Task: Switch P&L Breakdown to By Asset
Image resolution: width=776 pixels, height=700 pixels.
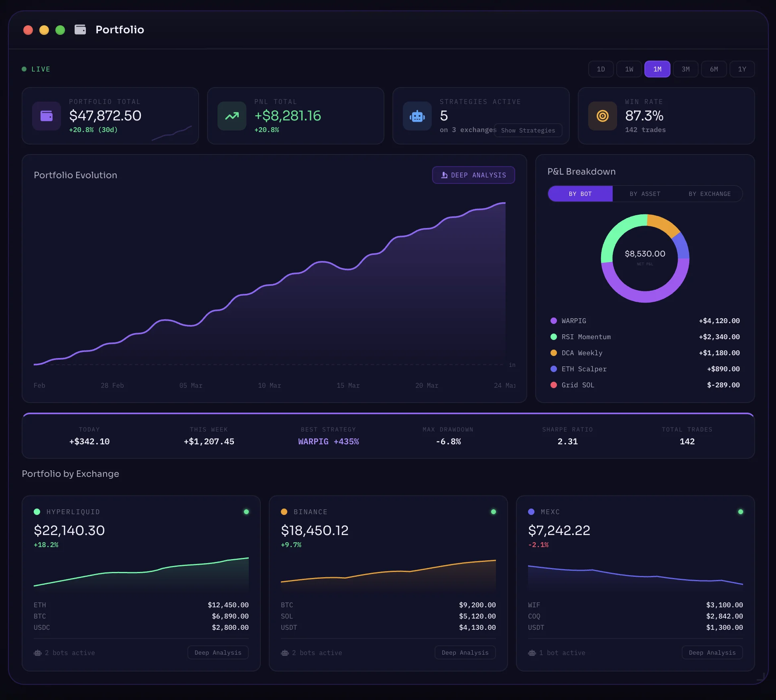Action: click(x=644, y=194)
